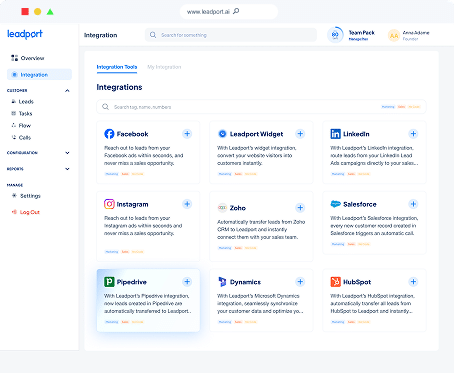Image resolution: width=454 pixels, height=373 pixels.
Task: Click the Marketing tag on Facebook card
Action: (x=112, y=174)
